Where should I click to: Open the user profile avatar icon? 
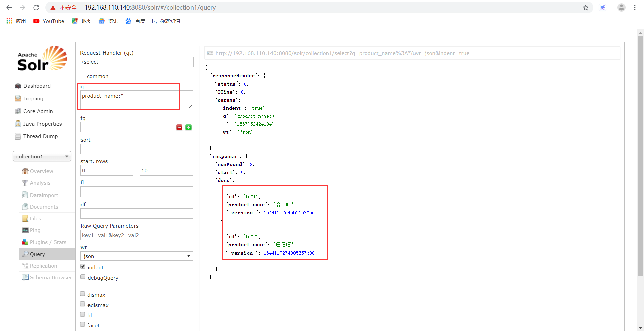pyautogui.click(x=621, y=7)
